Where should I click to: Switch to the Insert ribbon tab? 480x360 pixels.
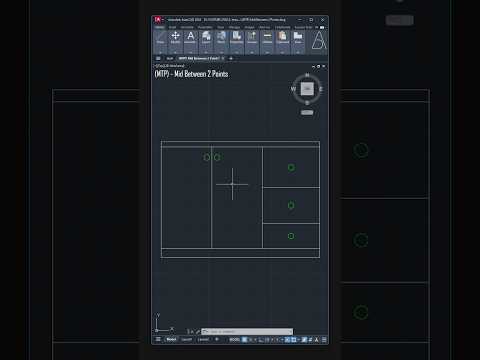(x=172, y=27)
